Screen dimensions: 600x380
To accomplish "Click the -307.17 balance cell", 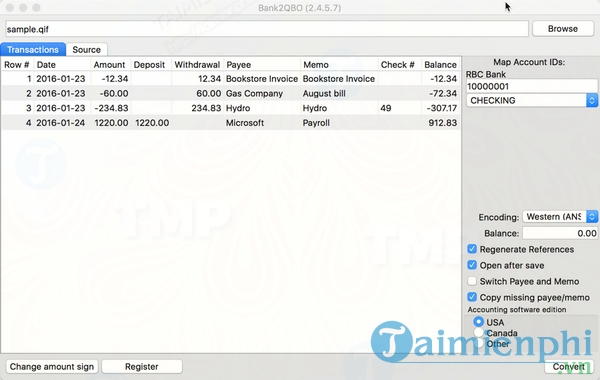I will 440,108.
